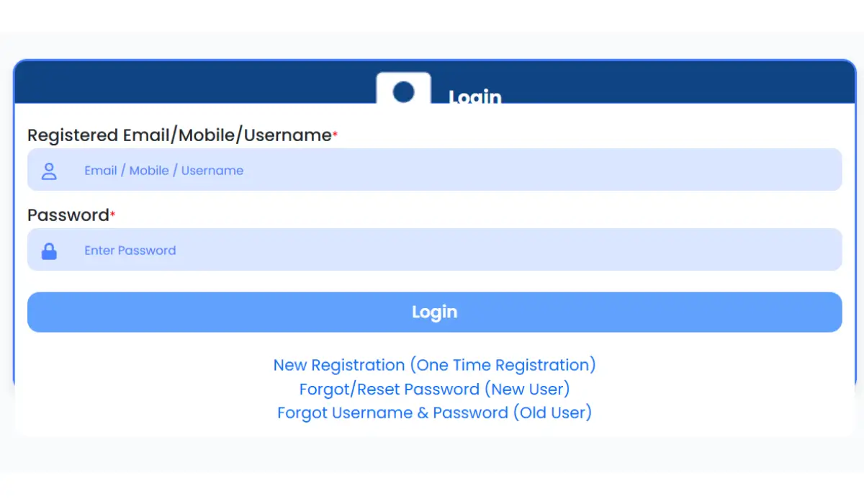Click the Registered Email/Mobile/Username label
This screenshot has width=864, height=504.
(x=179, y=135)
